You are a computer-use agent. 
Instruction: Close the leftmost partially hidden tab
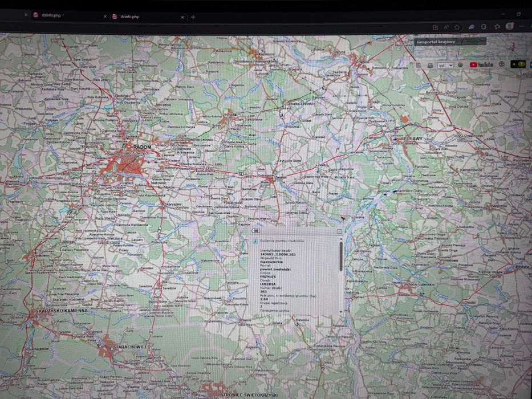click(26, 15)
